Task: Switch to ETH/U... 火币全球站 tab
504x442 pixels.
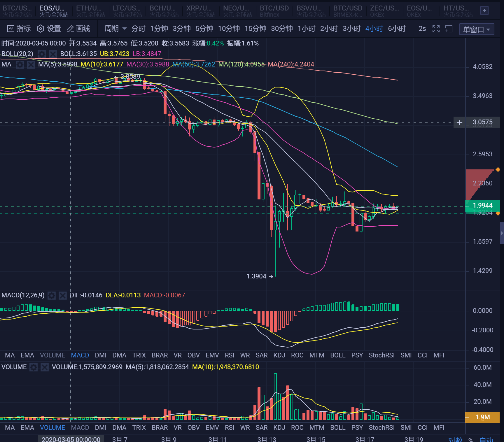Action: [91, 11]
